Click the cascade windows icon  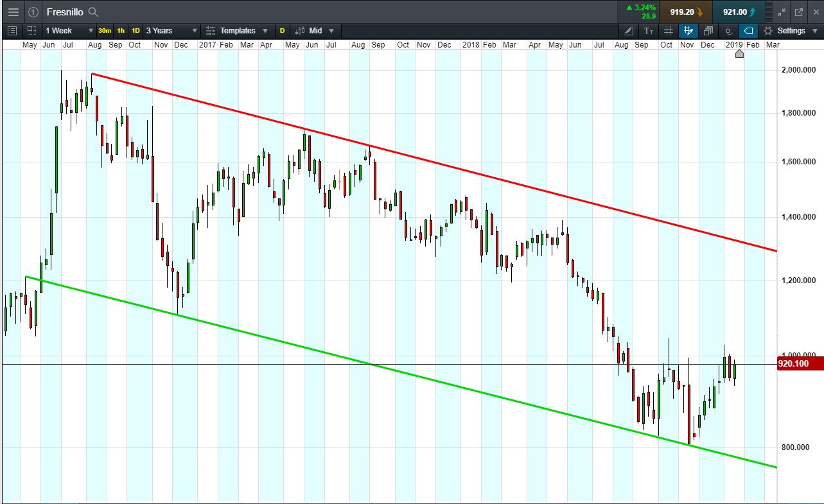click(x=708, y=31)
